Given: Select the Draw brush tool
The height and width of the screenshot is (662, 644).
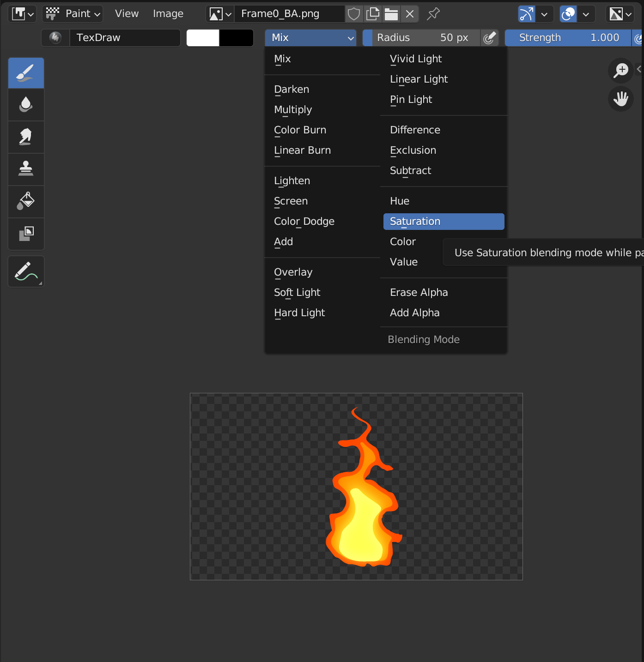Looking at the screenshot, I should coord(26,73).
